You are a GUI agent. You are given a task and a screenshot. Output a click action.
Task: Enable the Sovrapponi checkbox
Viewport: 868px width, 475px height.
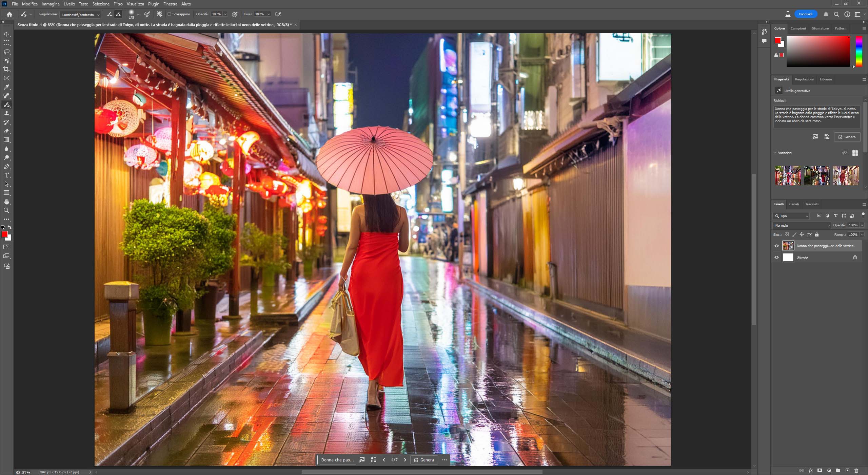tap(169, 14)
